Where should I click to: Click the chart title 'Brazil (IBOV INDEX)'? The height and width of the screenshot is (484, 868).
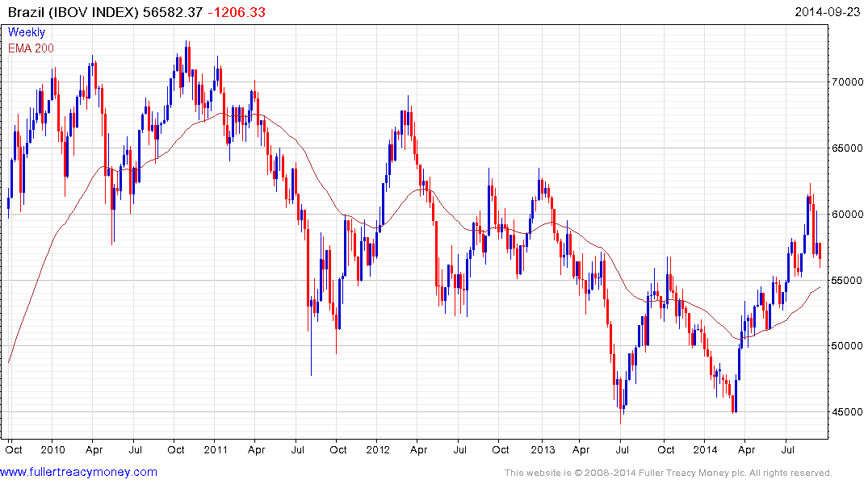click(x=73, y=12)
